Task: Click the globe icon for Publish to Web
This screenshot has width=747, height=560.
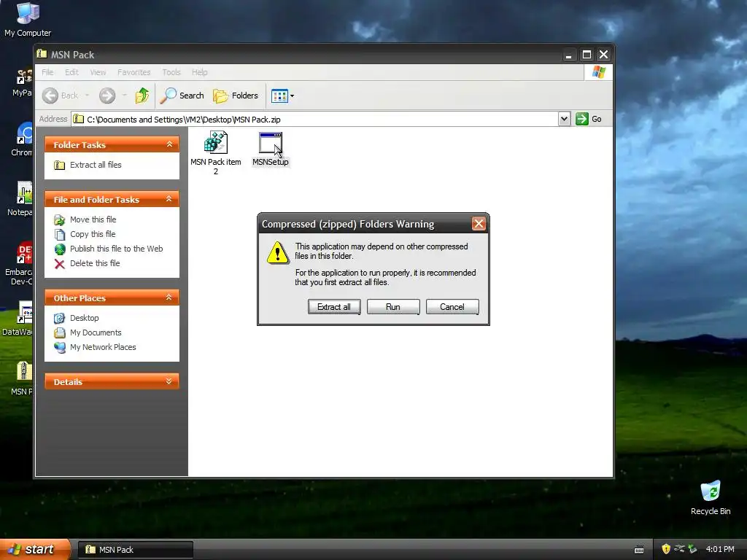Action: [60, 249]
